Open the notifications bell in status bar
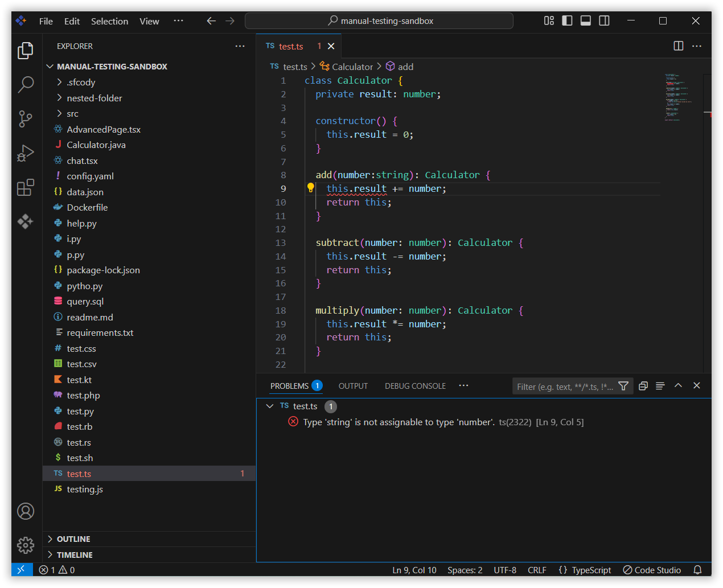The width and height of the screenshot is (723, 588). click(x=697, y=570)
